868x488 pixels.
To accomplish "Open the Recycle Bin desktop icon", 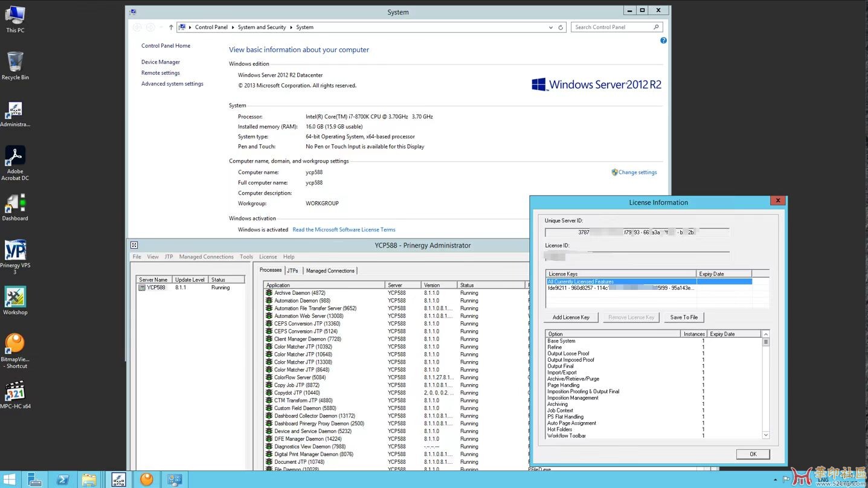I will (15, 65).
